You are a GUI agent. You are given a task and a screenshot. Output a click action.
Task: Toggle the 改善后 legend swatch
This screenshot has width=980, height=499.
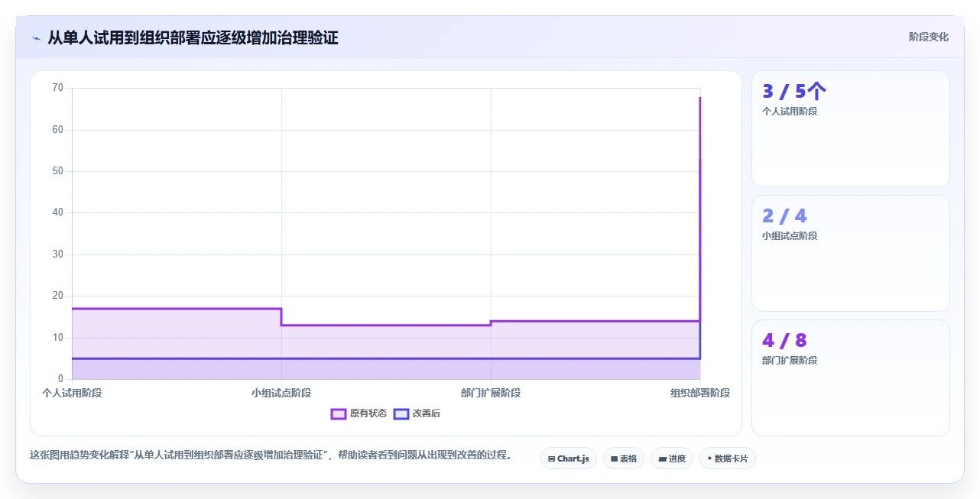pos(401,413)
